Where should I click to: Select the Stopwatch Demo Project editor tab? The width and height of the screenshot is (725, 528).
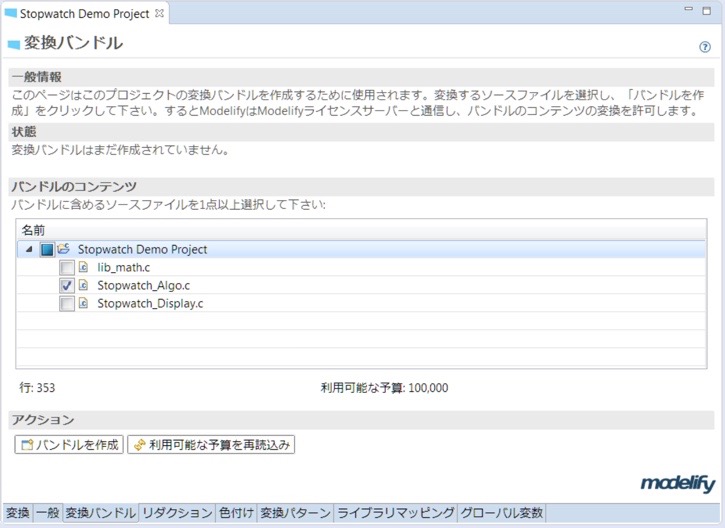coord(85,14)
